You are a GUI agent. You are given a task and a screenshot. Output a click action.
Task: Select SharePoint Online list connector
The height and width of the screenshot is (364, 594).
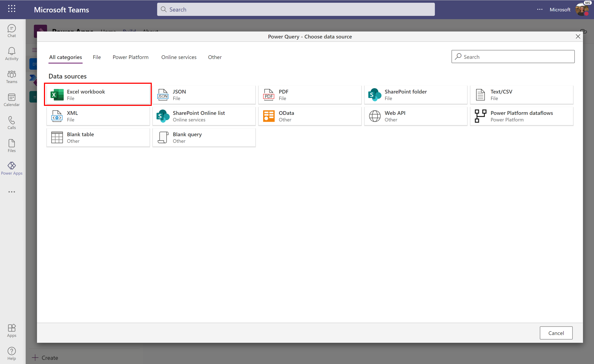(204, 115)
